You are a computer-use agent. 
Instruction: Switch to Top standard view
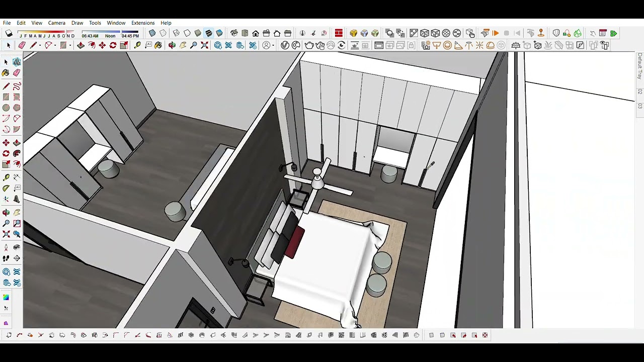pos(245,33)
